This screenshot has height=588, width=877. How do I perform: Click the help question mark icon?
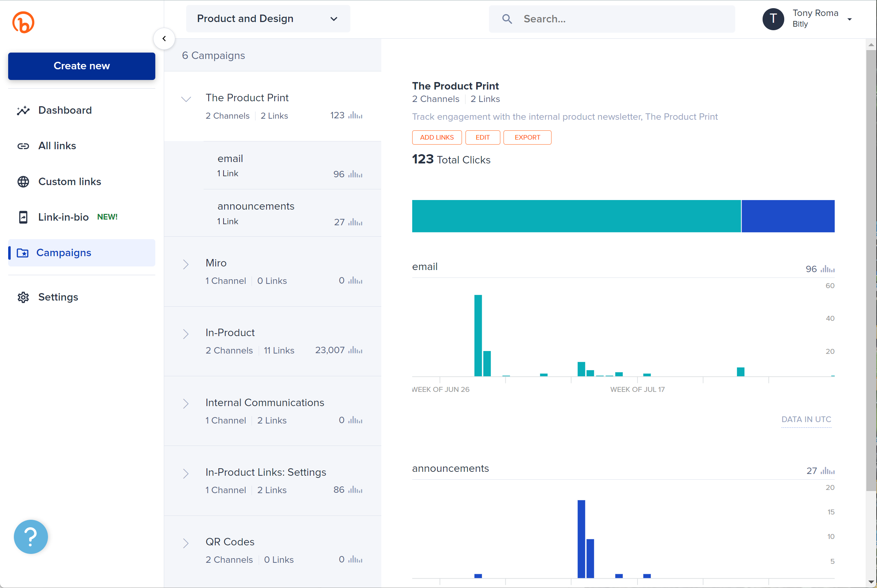click(30, 536)
